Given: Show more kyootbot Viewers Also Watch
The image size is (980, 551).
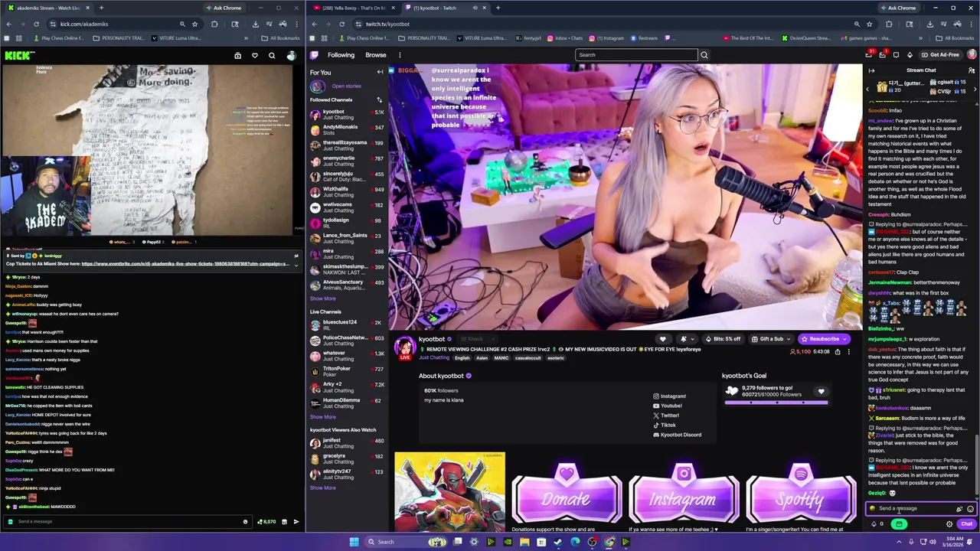Looking at the screenshot, I should point(322,487).
